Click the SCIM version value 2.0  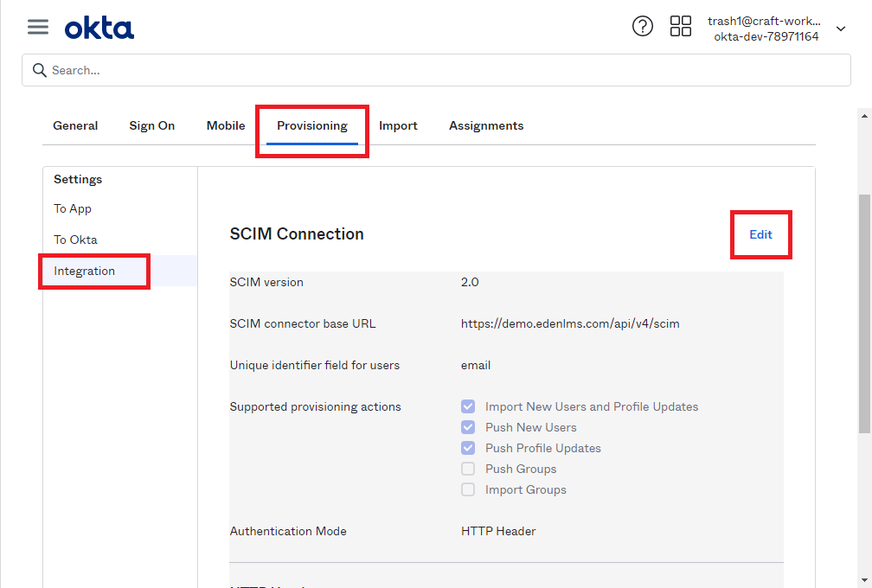[x=470, y=282]
